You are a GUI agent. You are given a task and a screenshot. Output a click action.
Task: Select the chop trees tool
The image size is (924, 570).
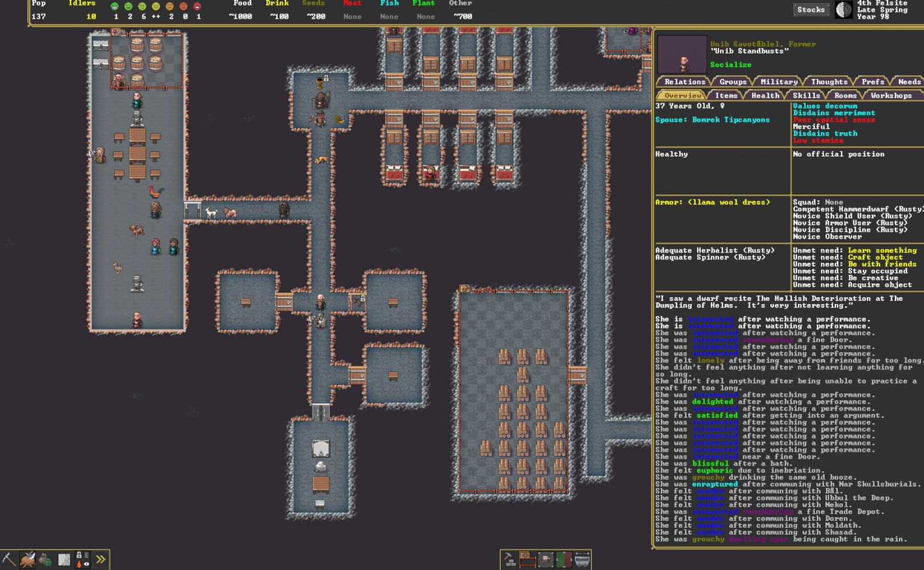pos(27,560)
